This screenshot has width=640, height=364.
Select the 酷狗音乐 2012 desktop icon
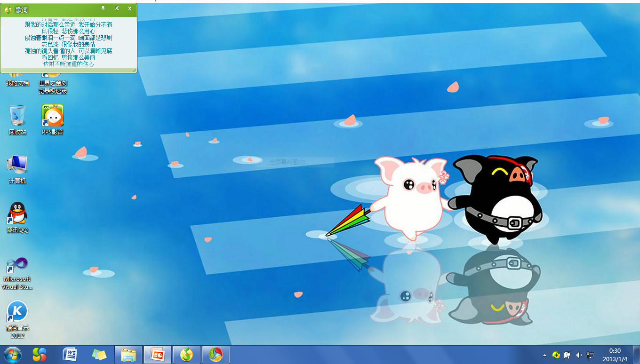point(17,319)
